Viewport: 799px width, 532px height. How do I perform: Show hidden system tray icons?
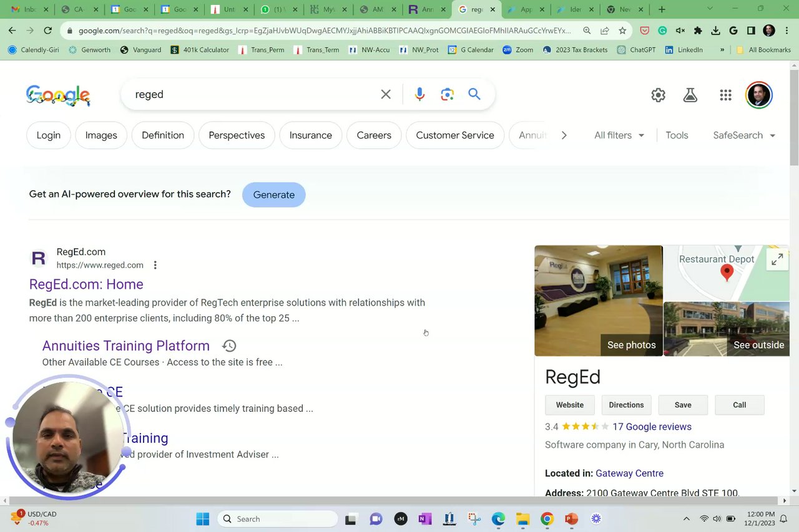click(x=686, y=519)
